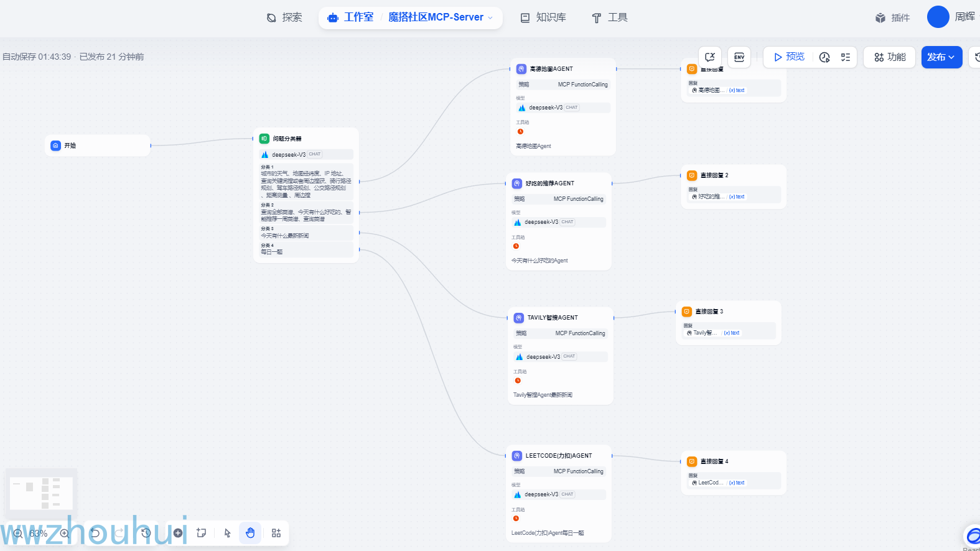
Task: Click deepseek-V3 model in 好吃的推荐AGENT
Action: pyautogui.click(x=559, y=222)
